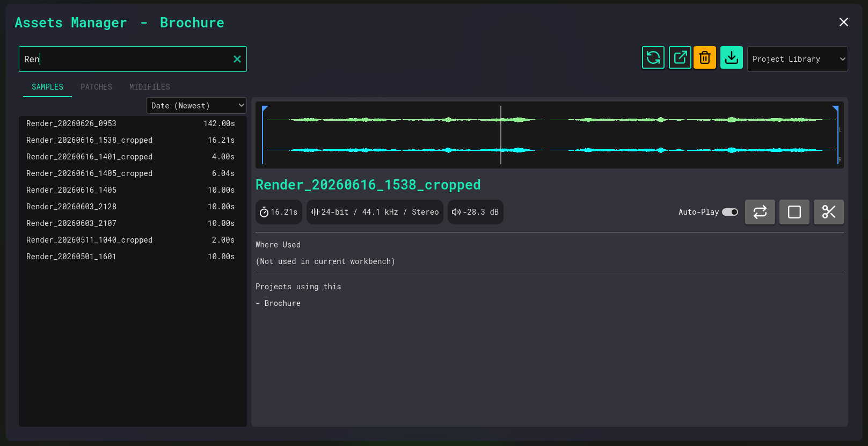Select Render_20260603_2128 sample
Image resolution: width=868 pixels, height=446 pixels.
point(133,207)
